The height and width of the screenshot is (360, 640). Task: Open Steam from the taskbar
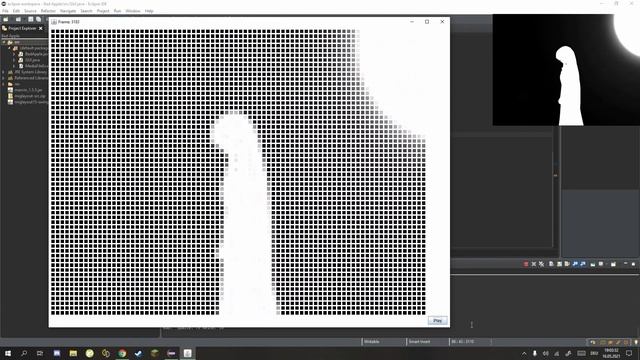click(x=138, y=353)
